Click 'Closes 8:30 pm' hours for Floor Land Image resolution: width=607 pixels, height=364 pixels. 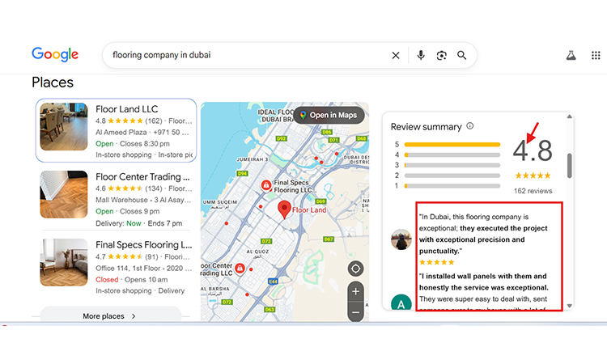144,143
